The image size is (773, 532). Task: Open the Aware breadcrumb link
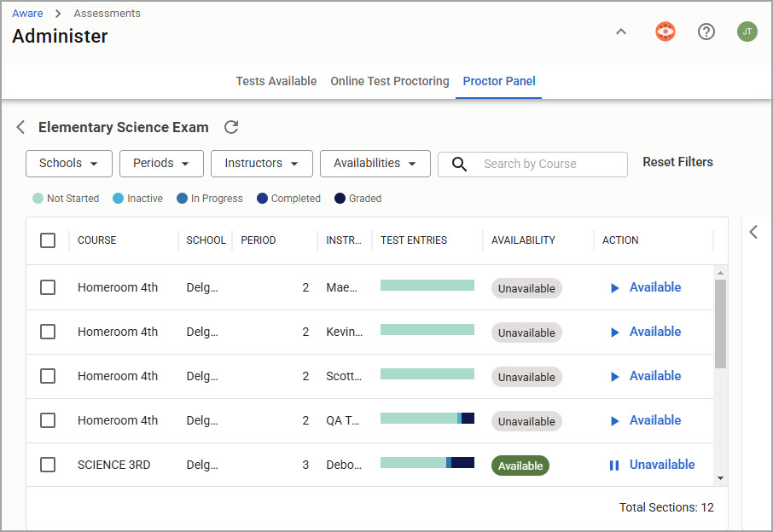(27, 14)
